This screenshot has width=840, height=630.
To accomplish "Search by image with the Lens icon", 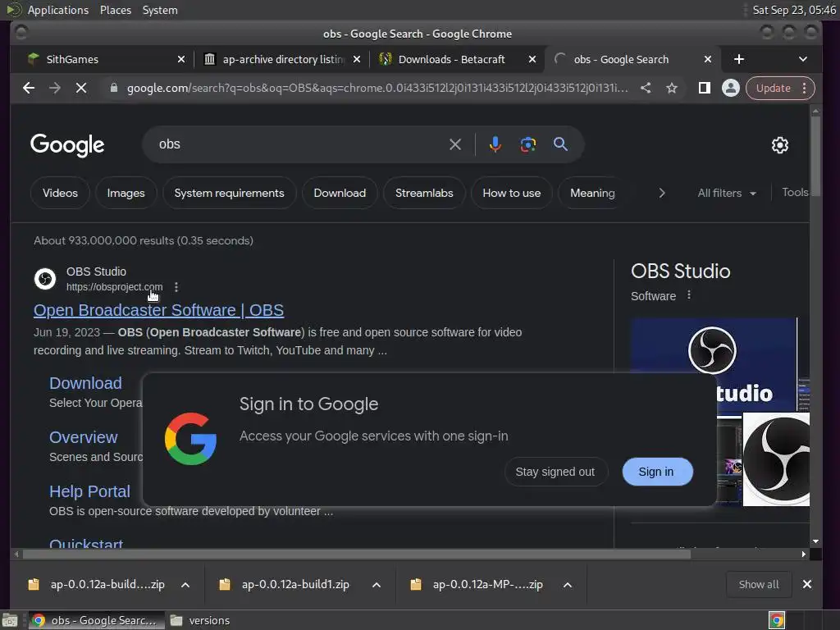I will pos(527,144).
